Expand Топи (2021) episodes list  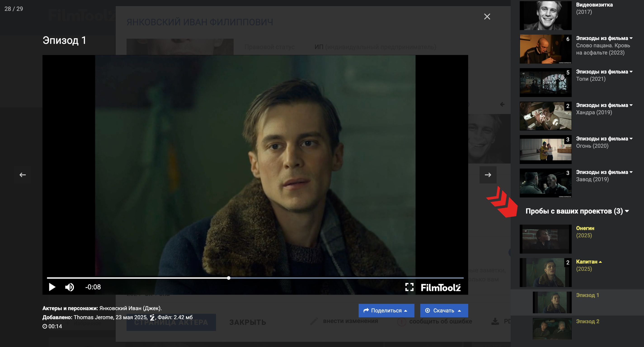(x=631, y=72)
